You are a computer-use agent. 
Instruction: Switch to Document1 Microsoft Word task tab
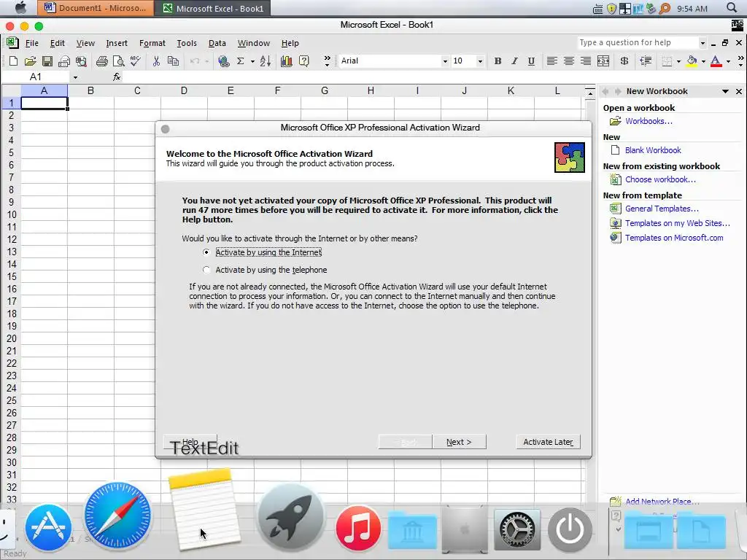pyautogui.click(x=96, y=8)
